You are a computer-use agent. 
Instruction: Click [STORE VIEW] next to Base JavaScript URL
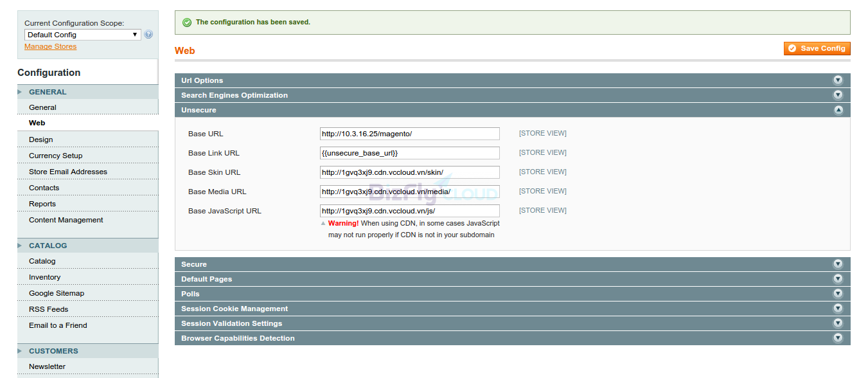[543, 210]
